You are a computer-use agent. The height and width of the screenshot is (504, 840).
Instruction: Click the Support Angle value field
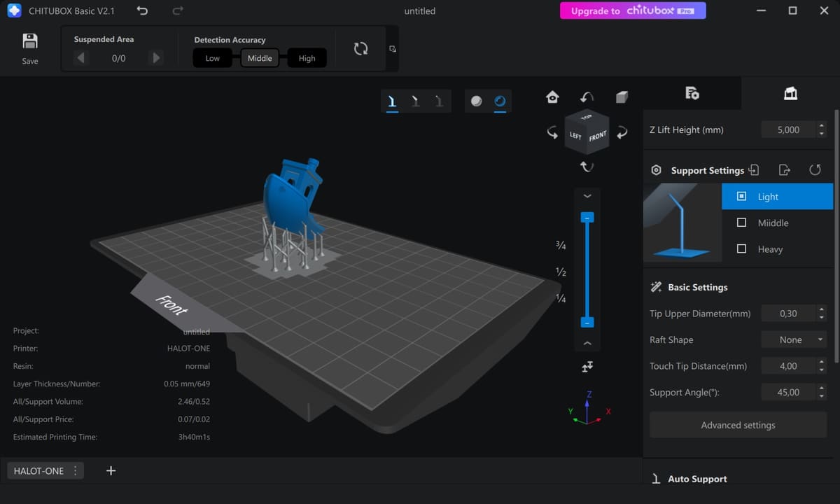[x=788, y=393]
